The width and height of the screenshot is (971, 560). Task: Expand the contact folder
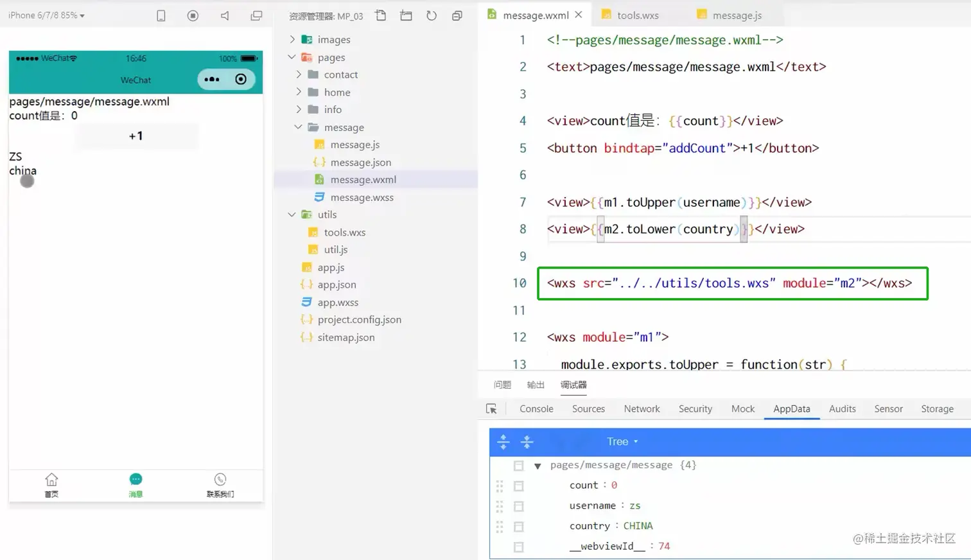point(299,74)
